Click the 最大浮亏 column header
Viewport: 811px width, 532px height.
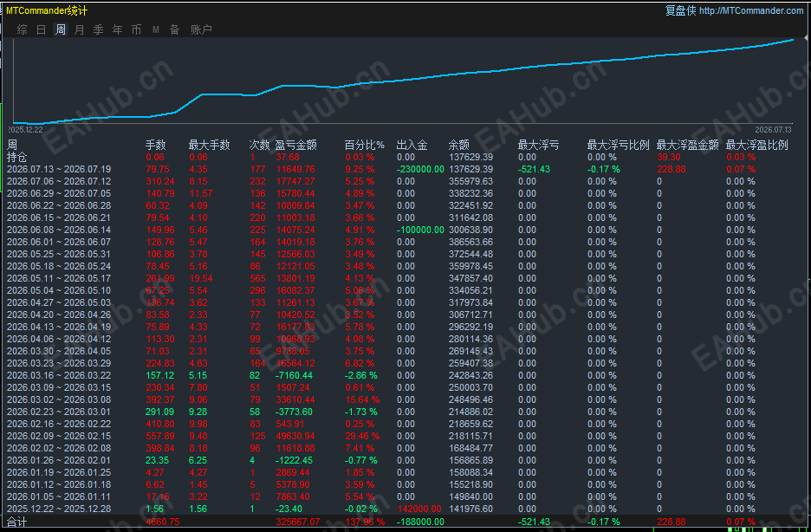pos(538,146)
